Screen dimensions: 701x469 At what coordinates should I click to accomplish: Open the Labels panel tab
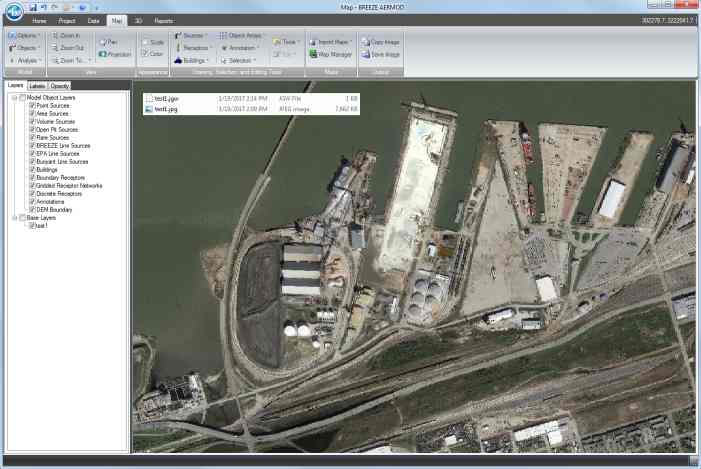[x=37, y=86]
